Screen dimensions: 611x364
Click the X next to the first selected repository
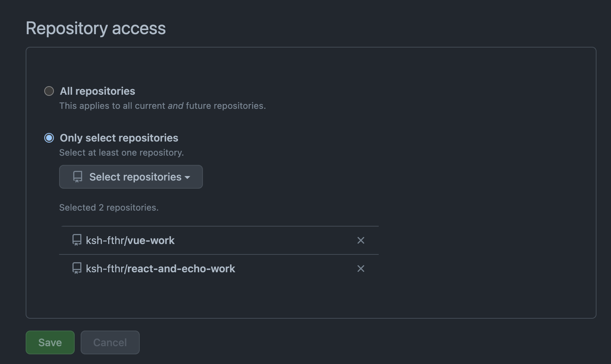pyautogui.click(x=361, y=240)
